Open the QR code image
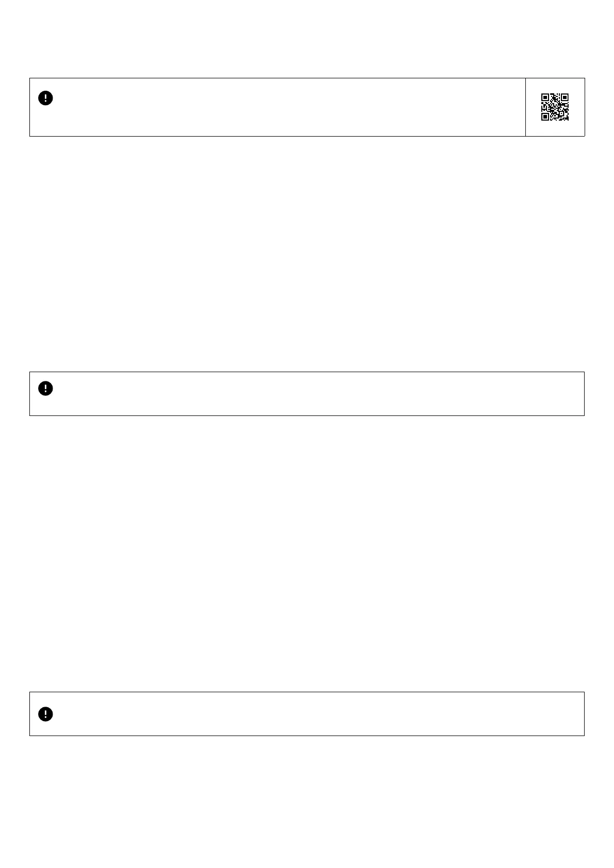 click(x=555, y=107)
